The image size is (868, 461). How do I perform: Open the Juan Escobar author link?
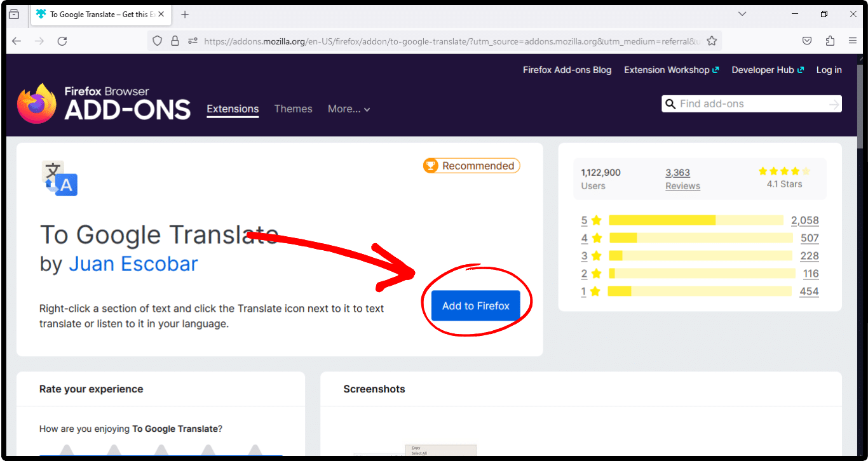tap(133, 264)
